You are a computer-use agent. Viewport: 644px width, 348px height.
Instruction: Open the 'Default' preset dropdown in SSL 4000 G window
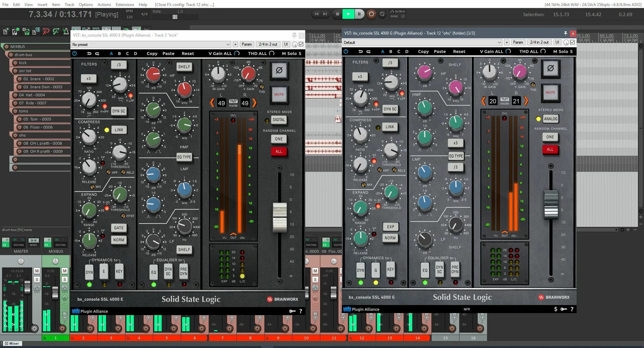tap(422, 42)
